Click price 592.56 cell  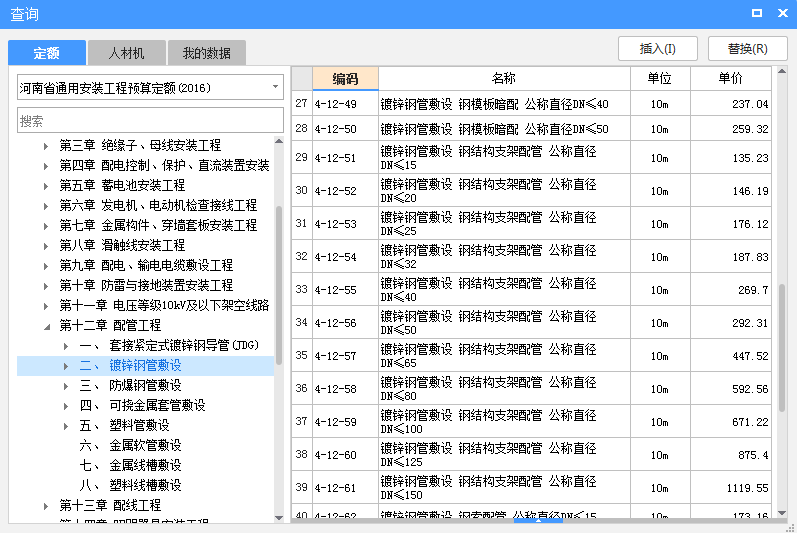pyautogui.click(x=730, y=389)
